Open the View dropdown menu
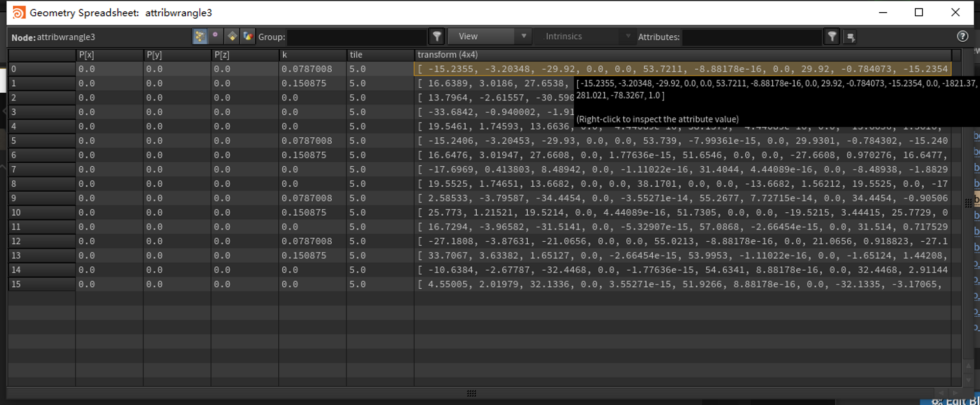This screenshot has height=405, width=980. tap(489, 37)
